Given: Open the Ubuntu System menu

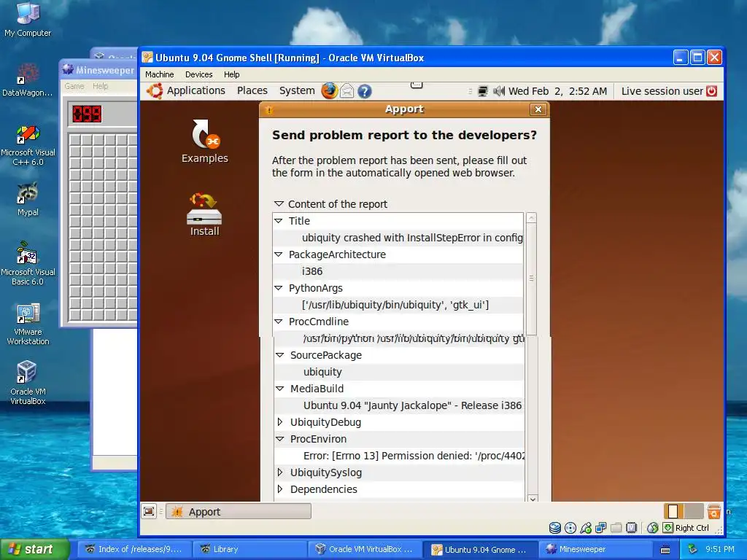Looking at the screenshot, I should 297,90.
